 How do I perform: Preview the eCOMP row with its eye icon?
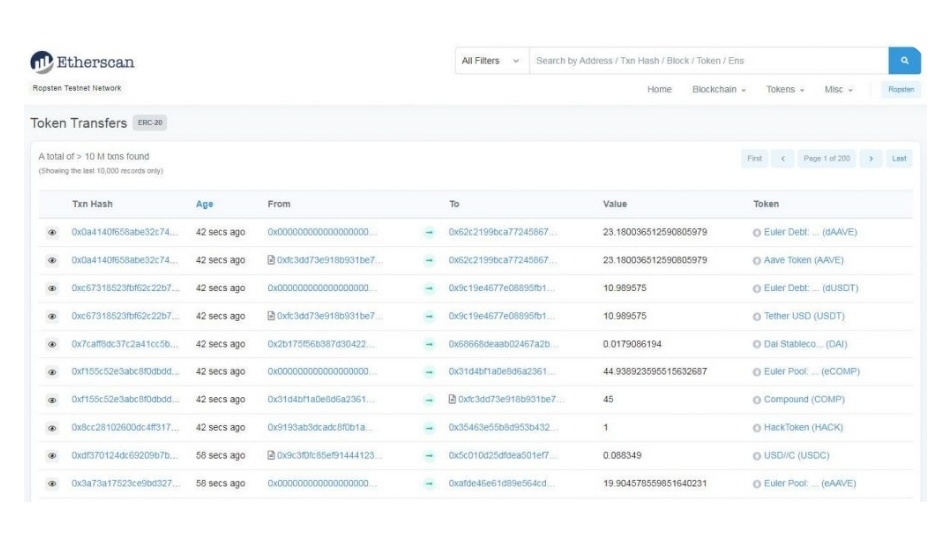coord(52,372)
